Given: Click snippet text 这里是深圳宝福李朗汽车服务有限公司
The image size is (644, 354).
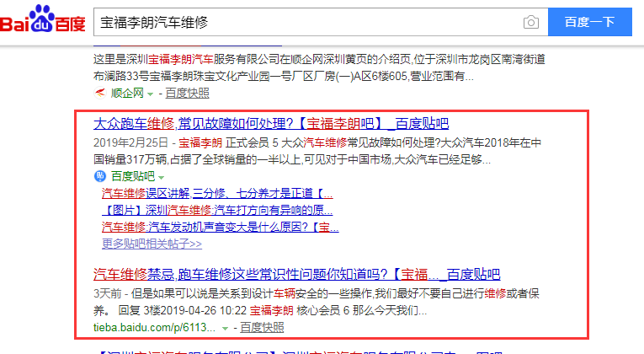Looking at the screenshot, I should (x=186, y=59).
